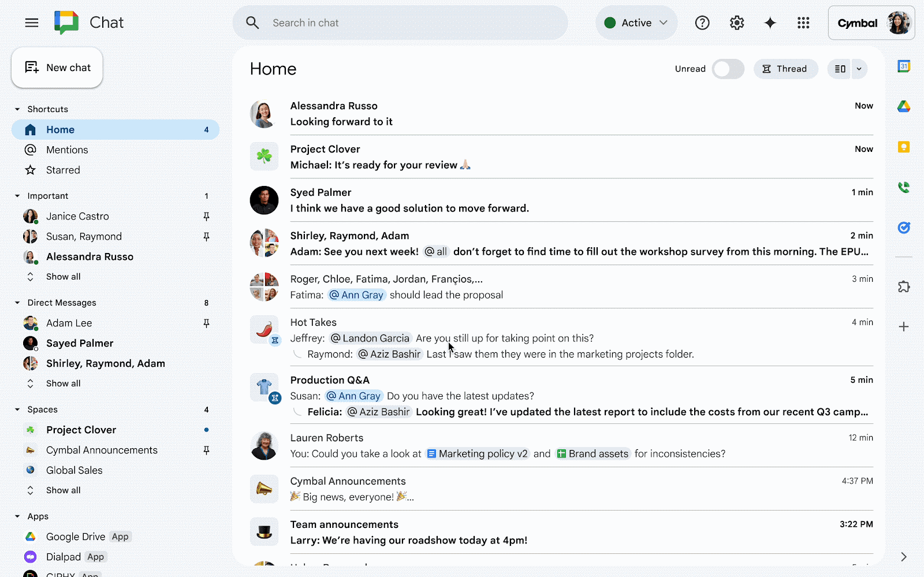Viewport: 924px width, 577px height.
Task: Click the plus icon to get add-ons
Action: pos(904,327)
